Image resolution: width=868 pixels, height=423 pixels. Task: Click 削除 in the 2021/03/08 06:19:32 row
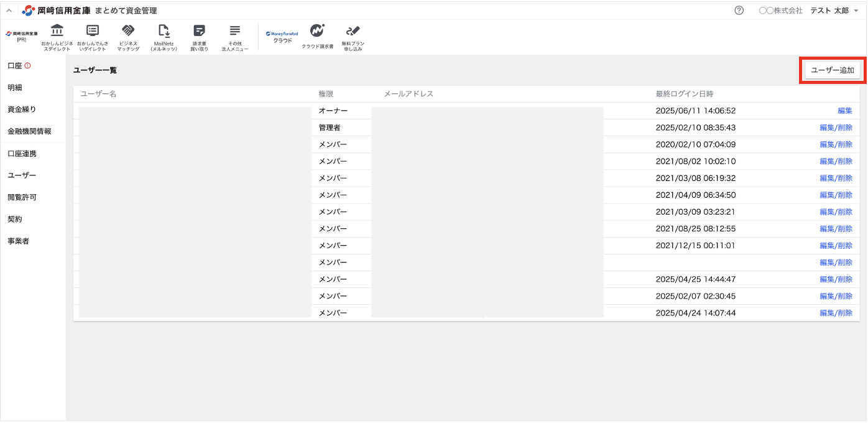[x=845, y=178]
